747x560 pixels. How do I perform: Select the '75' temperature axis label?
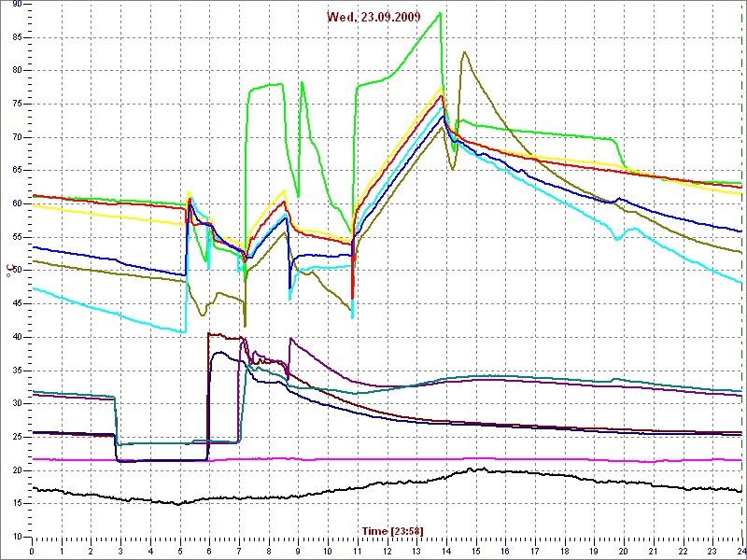[18, 104]
